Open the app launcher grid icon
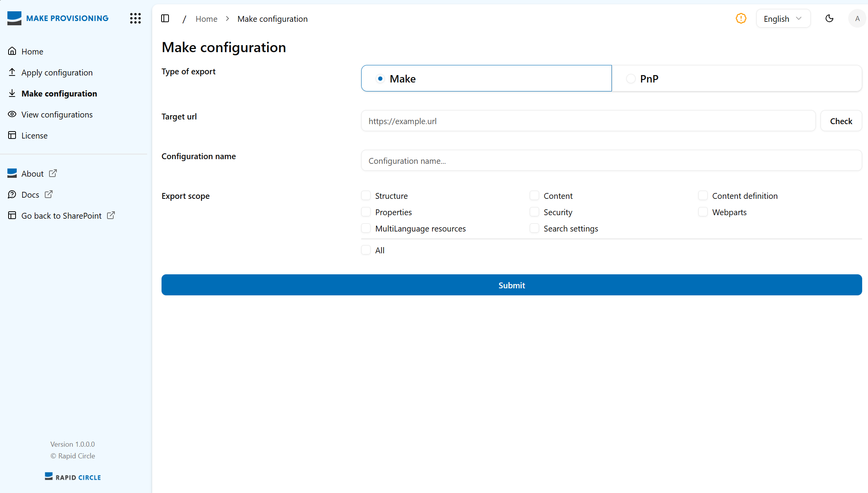Image resolution: width=868 pixels, height=493 pixels. coord(135,18)
